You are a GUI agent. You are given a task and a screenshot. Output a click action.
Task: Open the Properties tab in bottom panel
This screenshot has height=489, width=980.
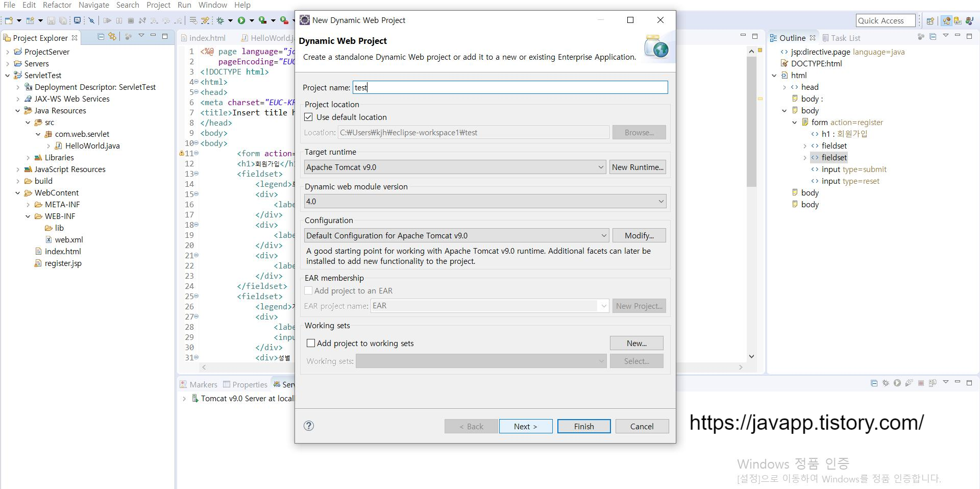245,384
